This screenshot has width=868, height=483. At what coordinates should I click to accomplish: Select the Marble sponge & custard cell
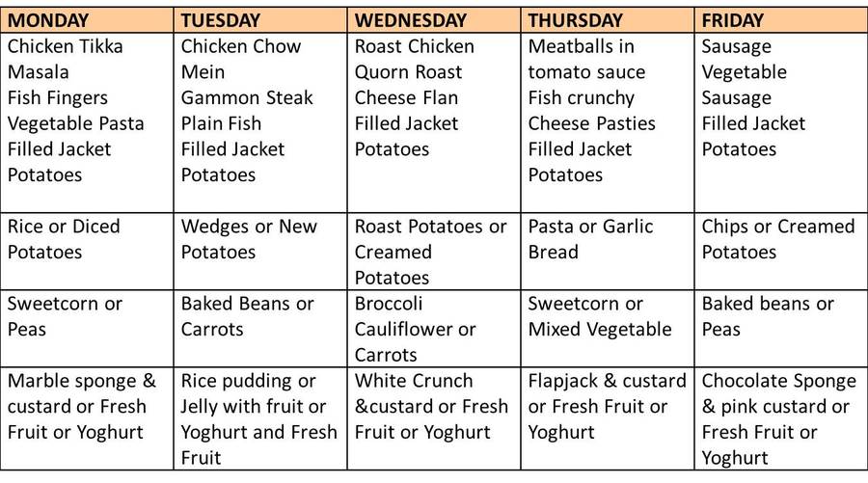(x=87, y=418)
